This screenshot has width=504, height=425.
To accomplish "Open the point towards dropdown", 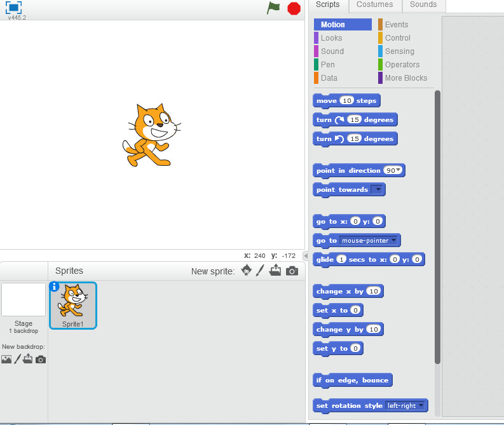I will (378, 189).
